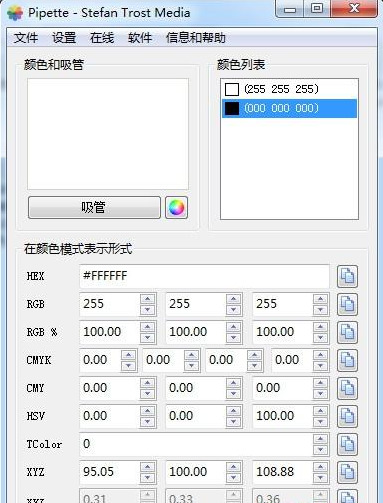The width and height of the screenshot is (383, 503).
Task: Select black (000 000 000) list entry
Action: (289, 108)
